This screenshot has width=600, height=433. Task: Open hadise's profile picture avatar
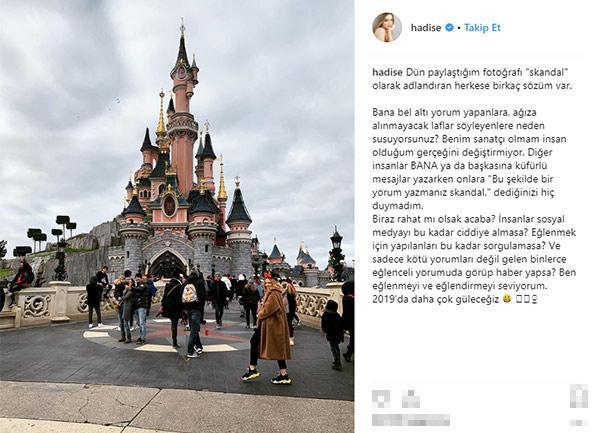(387, 28)
